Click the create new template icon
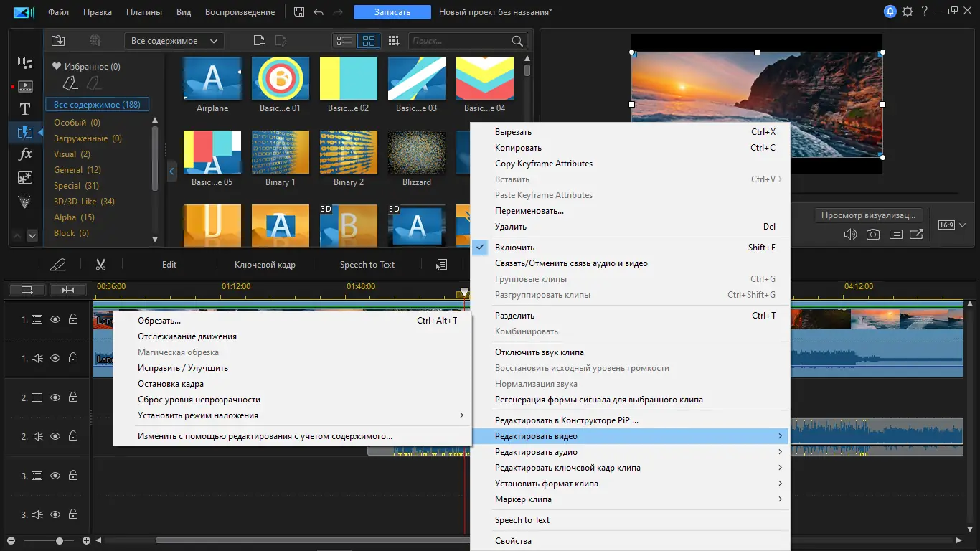Viewport: 980px width, 551px height. point(260,41)
